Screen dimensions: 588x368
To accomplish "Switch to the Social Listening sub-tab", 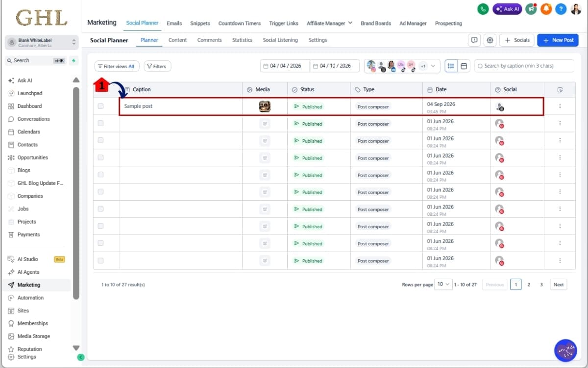I will [280, 40].
